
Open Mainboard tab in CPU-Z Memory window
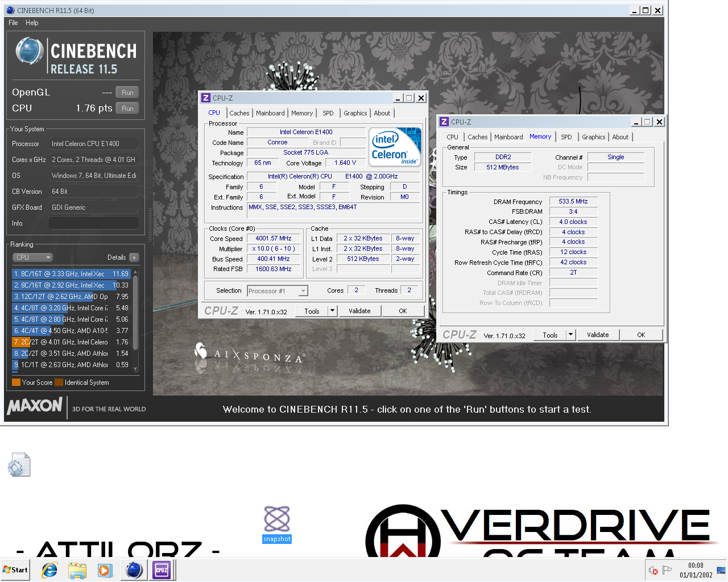508,137
